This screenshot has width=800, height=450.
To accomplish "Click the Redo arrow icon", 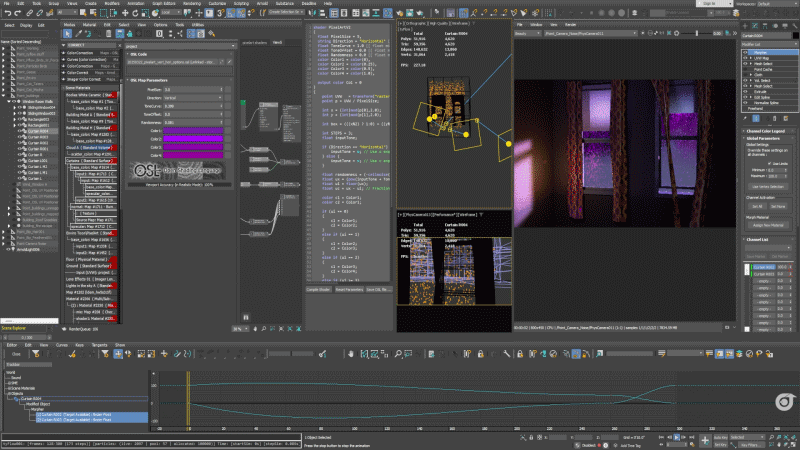I will (x=18, y=13).
